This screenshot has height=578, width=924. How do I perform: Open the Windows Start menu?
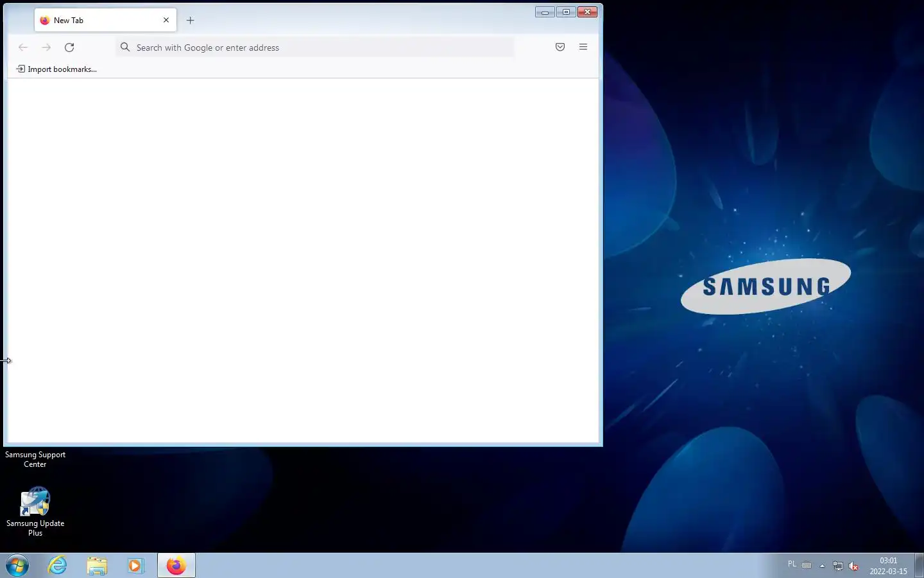(17, 566)
